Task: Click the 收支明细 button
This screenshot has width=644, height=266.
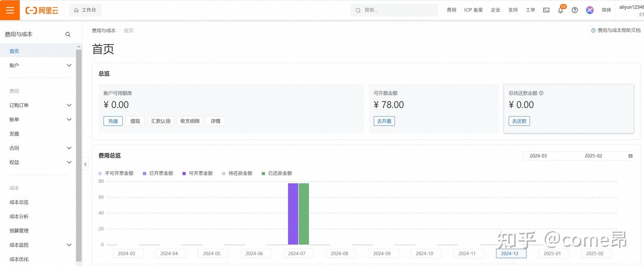Action: [190, 121]
